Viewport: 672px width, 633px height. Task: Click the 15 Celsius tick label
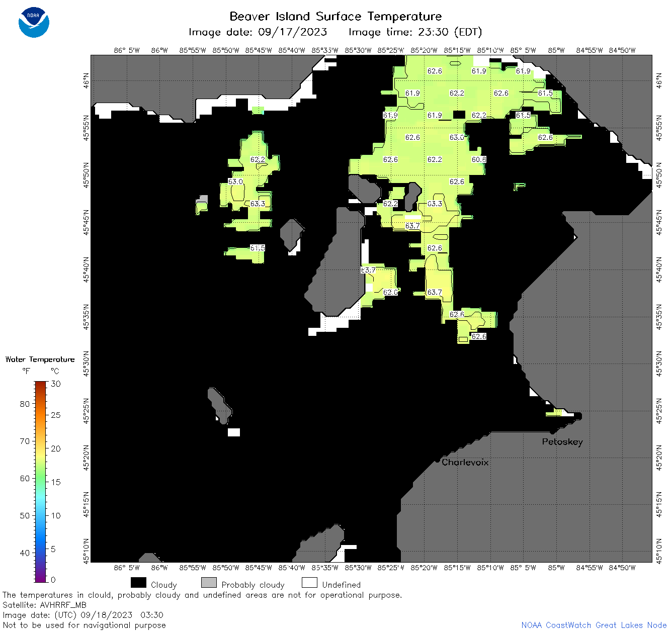[56, 482]
